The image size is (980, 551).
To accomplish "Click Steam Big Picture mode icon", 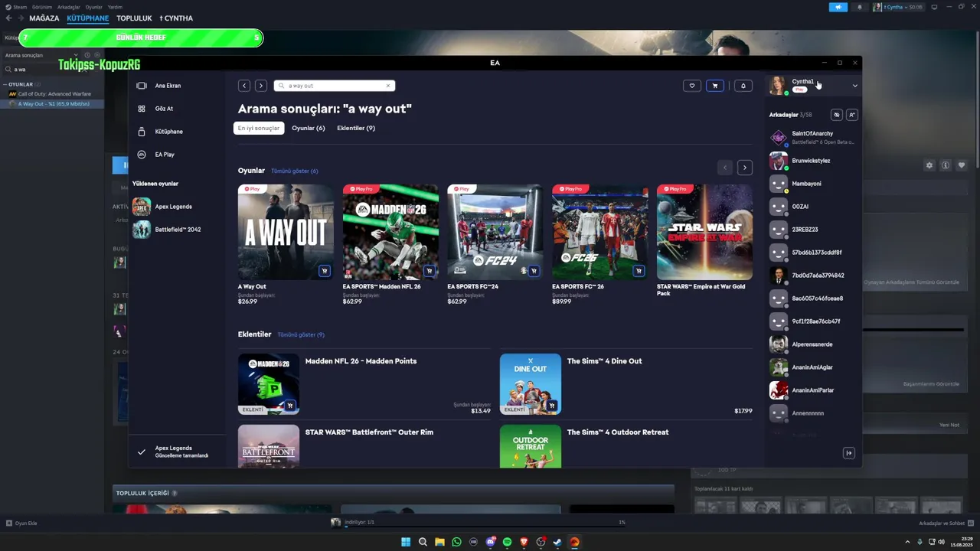I will 934,7.
